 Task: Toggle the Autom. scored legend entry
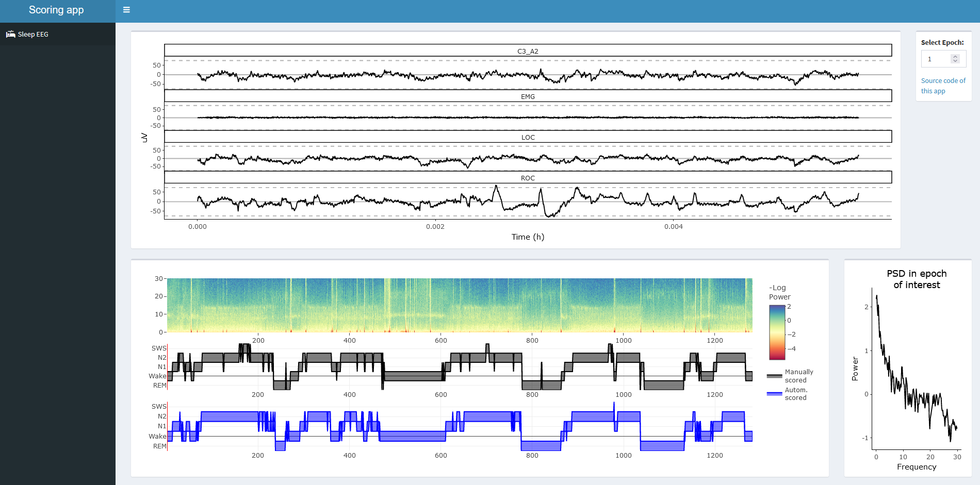pyautogui.click(x=796, y=394)
